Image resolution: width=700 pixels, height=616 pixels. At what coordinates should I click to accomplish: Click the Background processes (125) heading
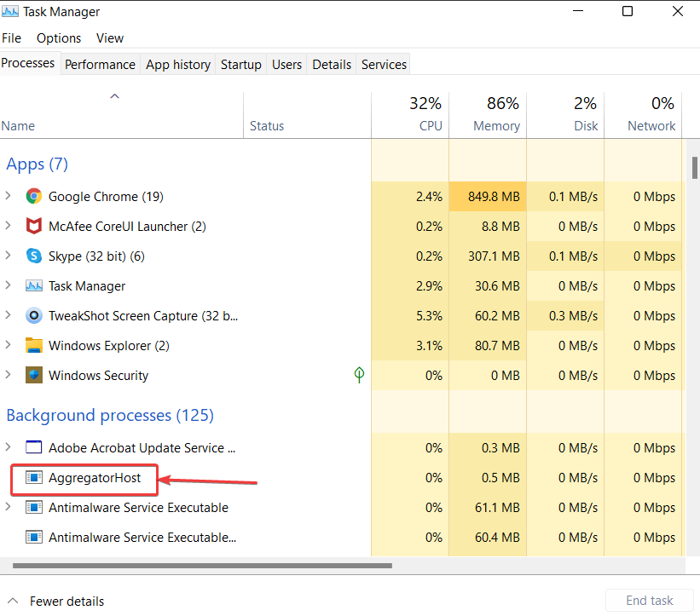[x=110, y=415]
